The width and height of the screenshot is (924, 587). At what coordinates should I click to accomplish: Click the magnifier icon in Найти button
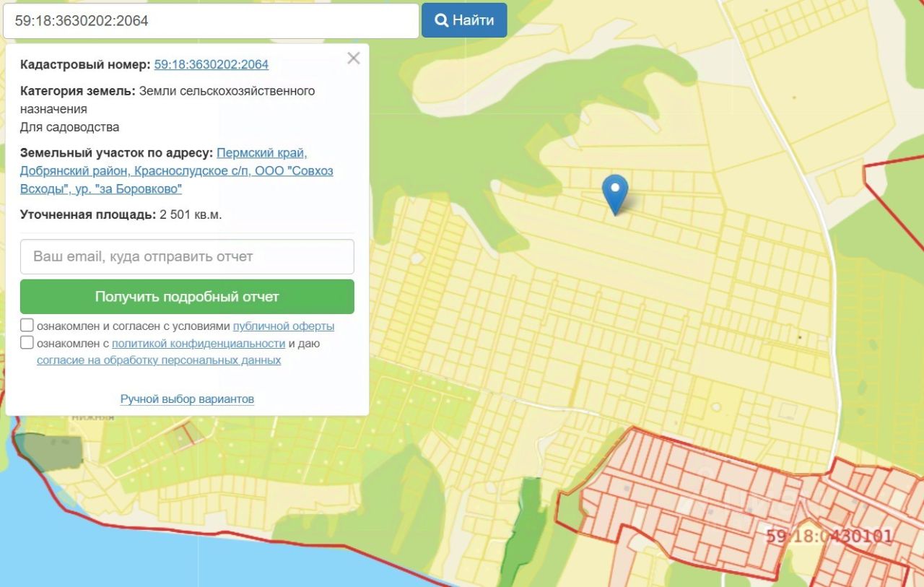[442, 20]
